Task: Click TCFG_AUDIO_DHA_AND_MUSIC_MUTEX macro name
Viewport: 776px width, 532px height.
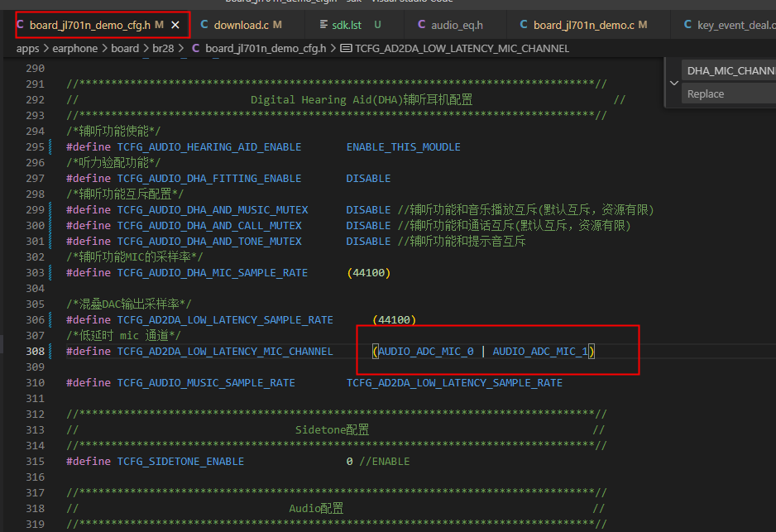Action: 213,210
